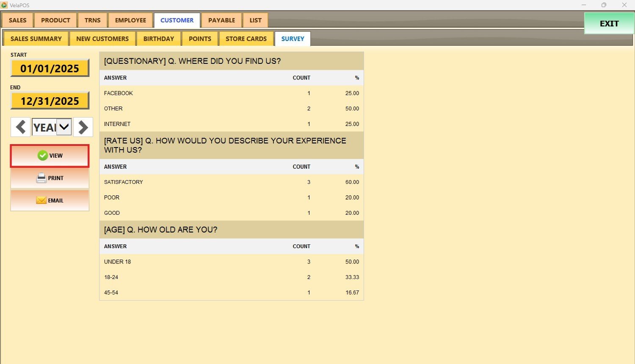Click the Start date field 01/01/2025
635x364 pixels.
coord(50,68)
